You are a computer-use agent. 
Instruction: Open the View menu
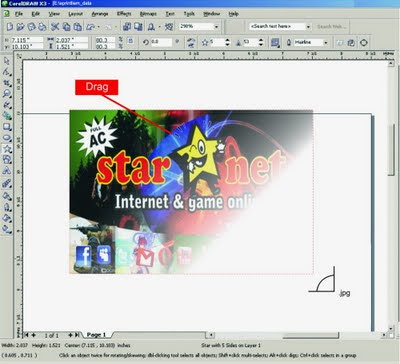(x=54, y=14)
